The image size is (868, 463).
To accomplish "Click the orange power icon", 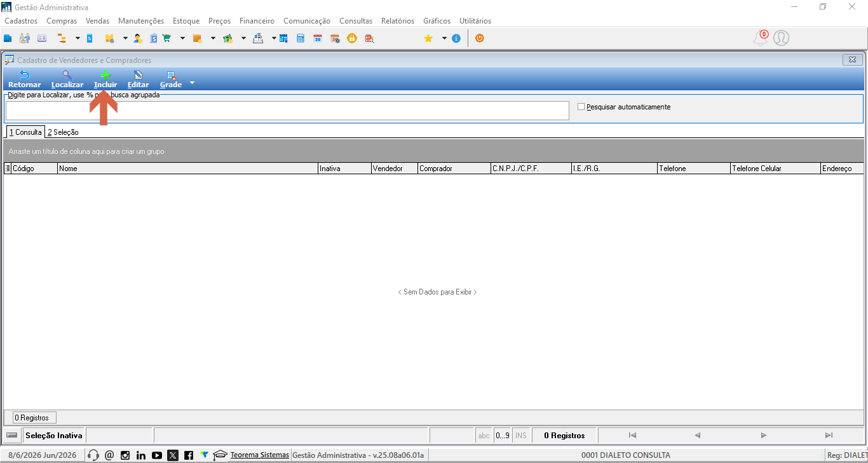I will 479,38.
